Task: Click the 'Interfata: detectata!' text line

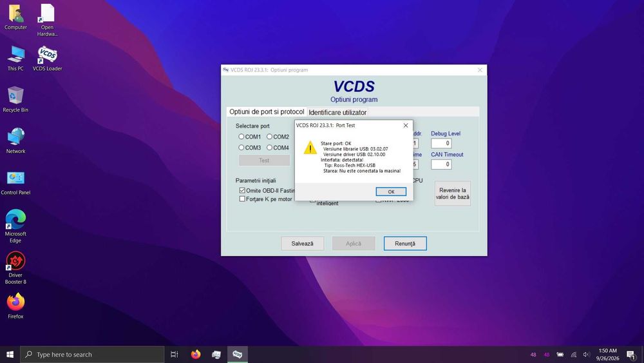Action: (x=342, y=159)
